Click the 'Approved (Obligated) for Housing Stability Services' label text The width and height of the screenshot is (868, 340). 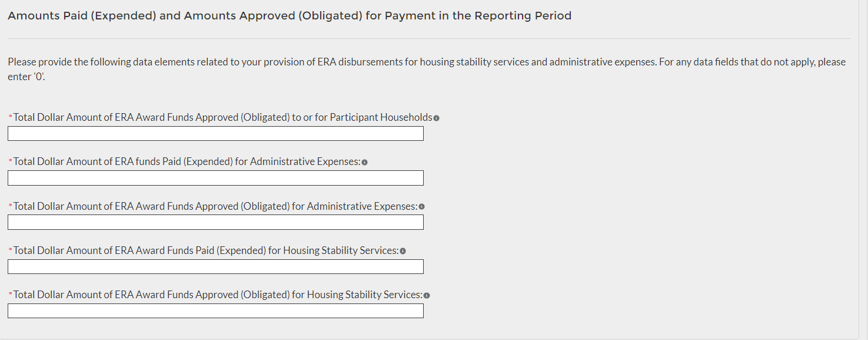click(x=218, y=295)
